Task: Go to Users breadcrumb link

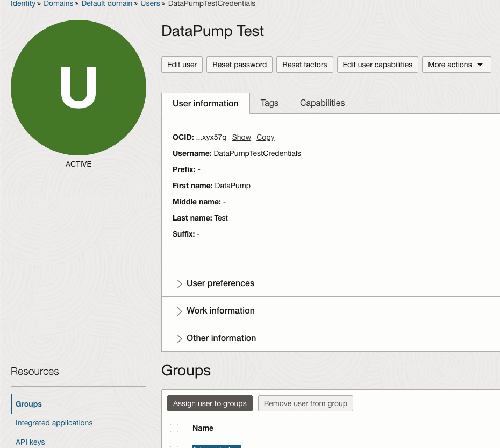Action: pos(150,4)
